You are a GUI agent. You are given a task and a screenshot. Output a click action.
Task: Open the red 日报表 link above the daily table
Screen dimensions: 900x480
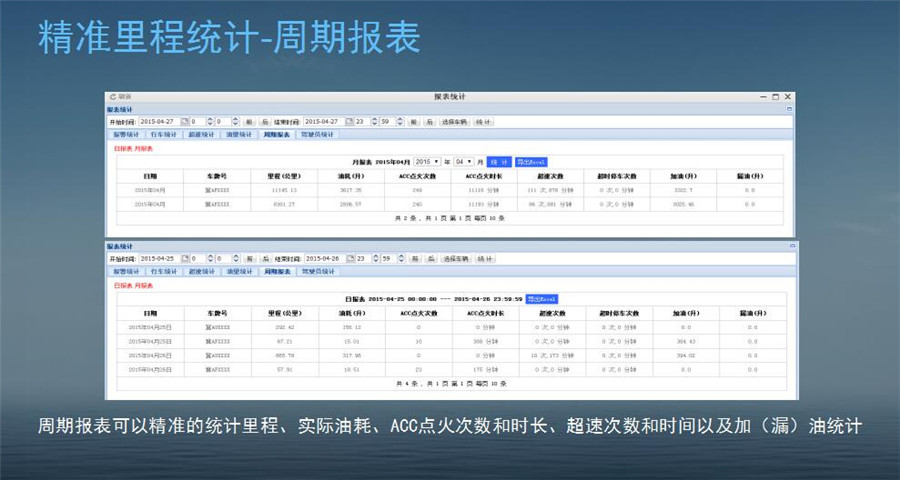click(x=121, y=285)
